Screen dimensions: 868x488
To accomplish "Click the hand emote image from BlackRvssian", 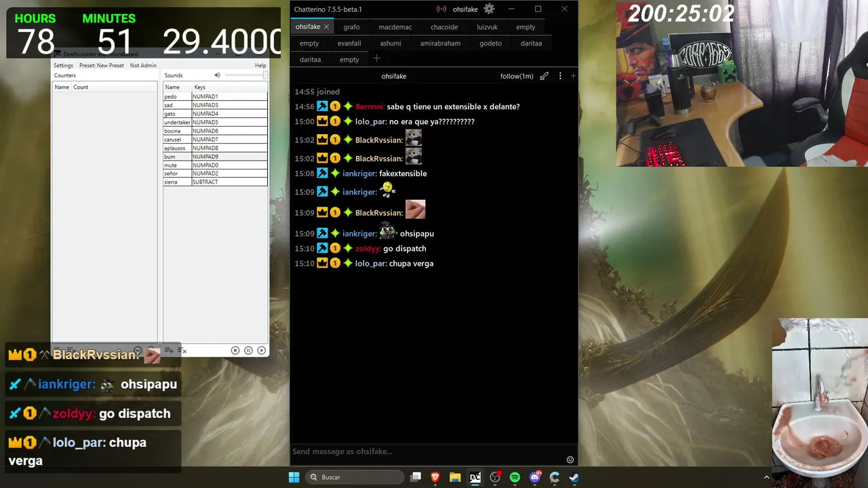I will pyautogui.click(x=415, y=209).
